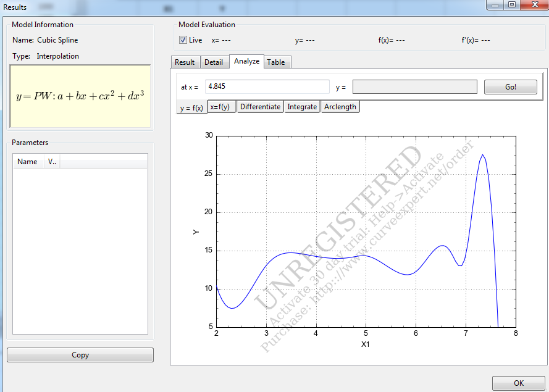This screenshot has height=392, width=549.
Task: Click the peak of the blue curve
Action: coord(482,155)
